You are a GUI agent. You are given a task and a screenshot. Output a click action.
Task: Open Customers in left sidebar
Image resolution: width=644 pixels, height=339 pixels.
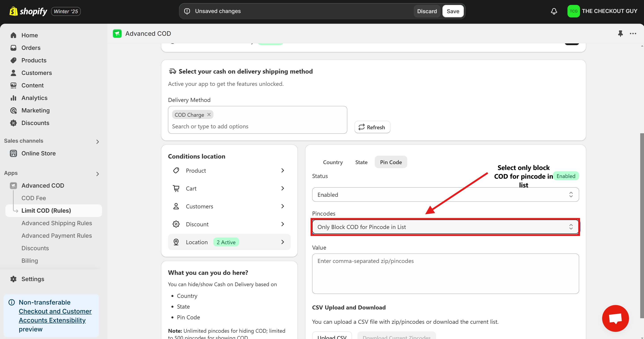[36, 73]
